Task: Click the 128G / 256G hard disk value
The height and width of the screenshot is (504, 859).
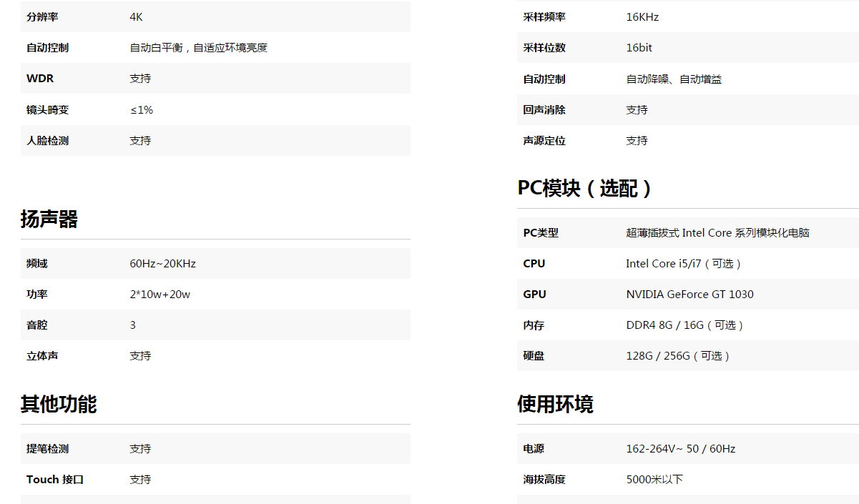Action: (x=679, y=356)
